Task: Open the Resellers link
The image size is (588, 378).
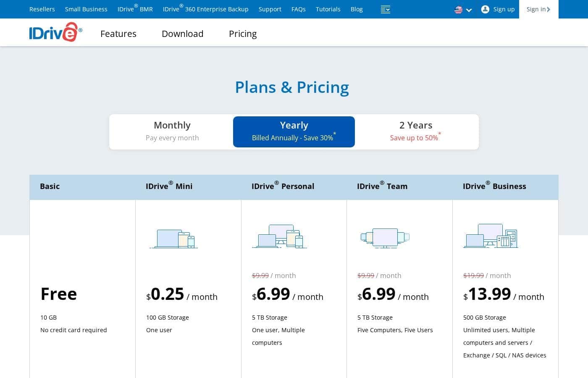Action: tap(42, 9)
